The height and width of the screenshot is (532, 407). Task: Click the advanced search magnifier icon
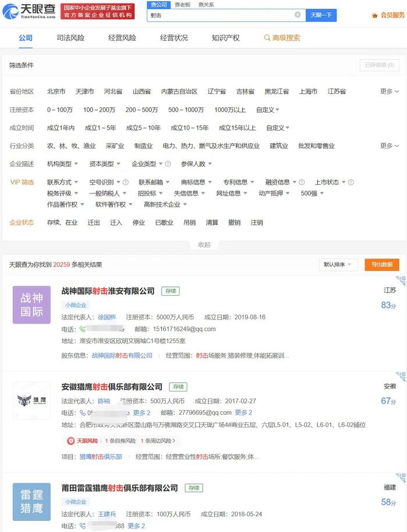267,38
